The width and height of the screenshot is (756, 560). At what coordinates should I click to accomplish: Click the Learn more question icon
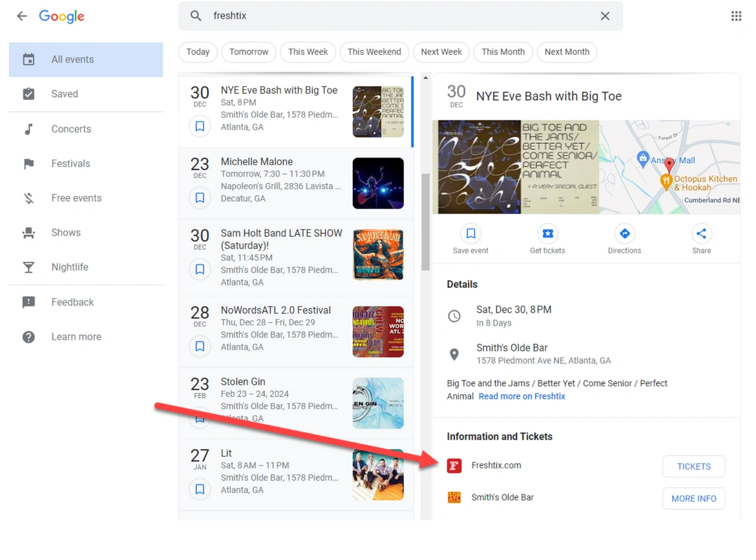coord(28,337)
